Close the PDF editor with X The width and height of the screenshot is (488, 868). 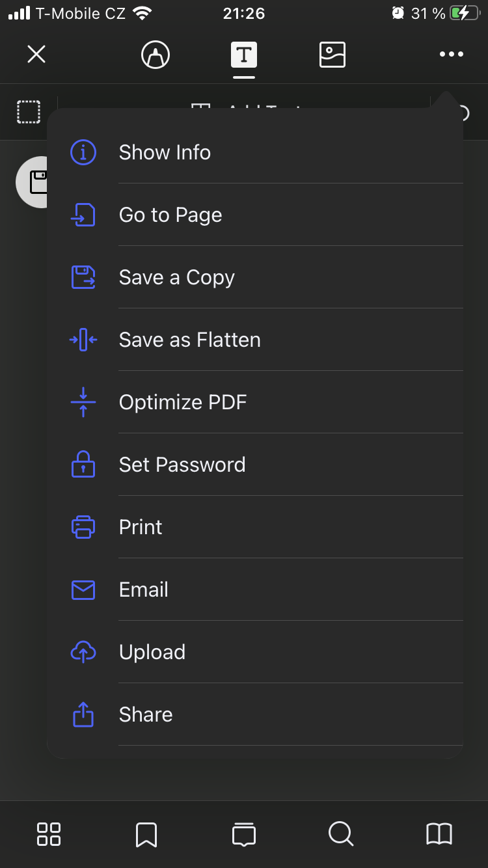click(36, 55)
